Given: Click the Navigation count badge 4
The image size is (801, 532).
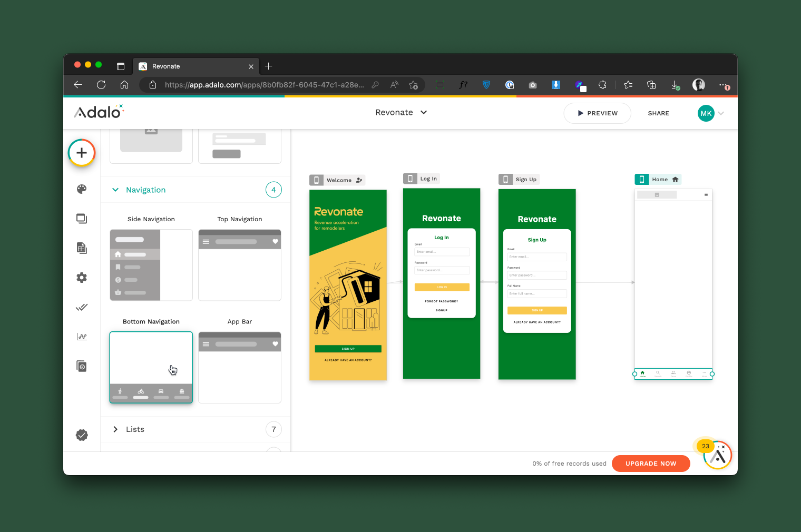Looking at the screenshot, I should [273, 190].
